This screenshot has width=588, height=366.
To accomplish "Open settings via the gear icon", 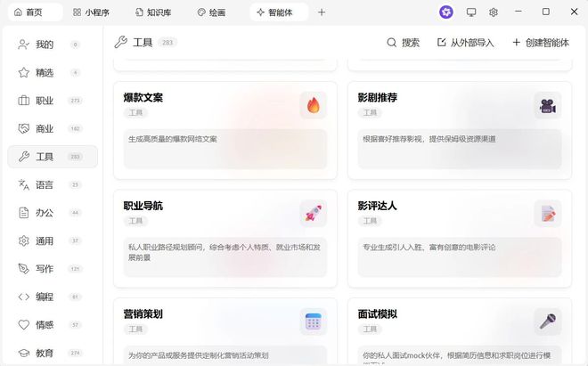I will click(x=494, y=12).
